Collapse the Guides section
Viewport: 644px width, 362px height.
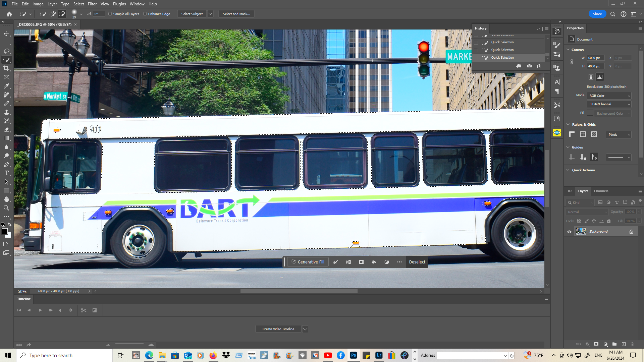pos(568,147)
